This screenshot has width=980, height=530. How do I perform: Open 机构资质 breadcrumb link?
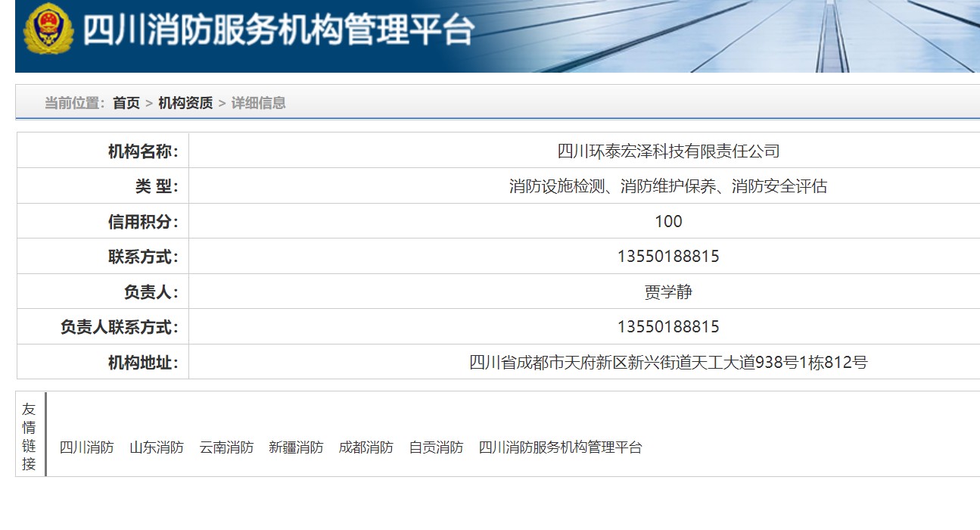[x=185, y=103]
